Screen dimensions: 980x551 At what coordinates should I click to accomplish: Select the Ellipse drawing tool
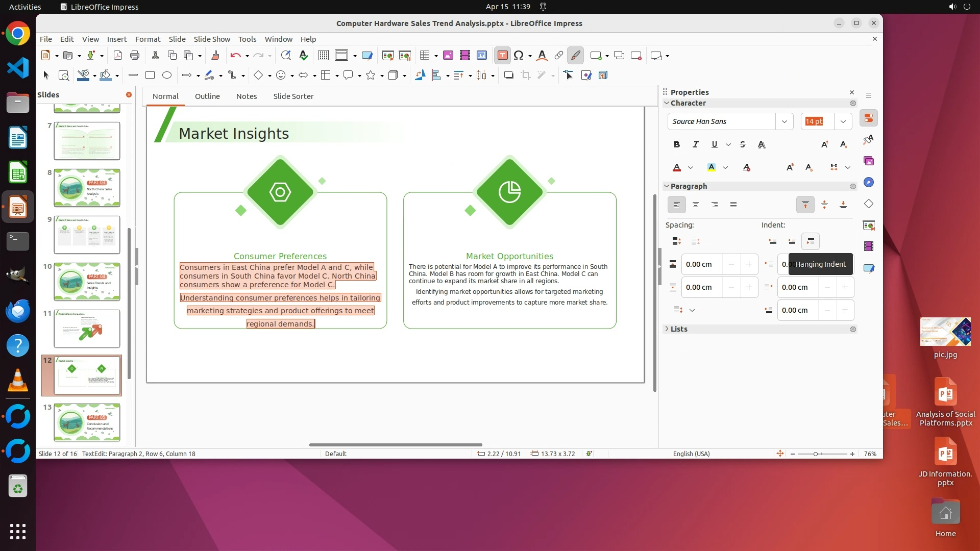pyautogui.click(x=166, y=76)
